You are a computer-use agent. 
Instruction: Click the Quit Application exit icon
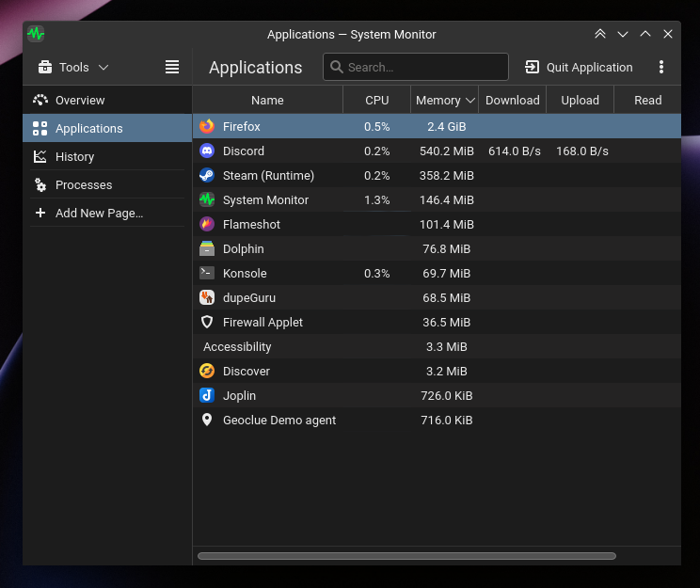pos(533,67)
